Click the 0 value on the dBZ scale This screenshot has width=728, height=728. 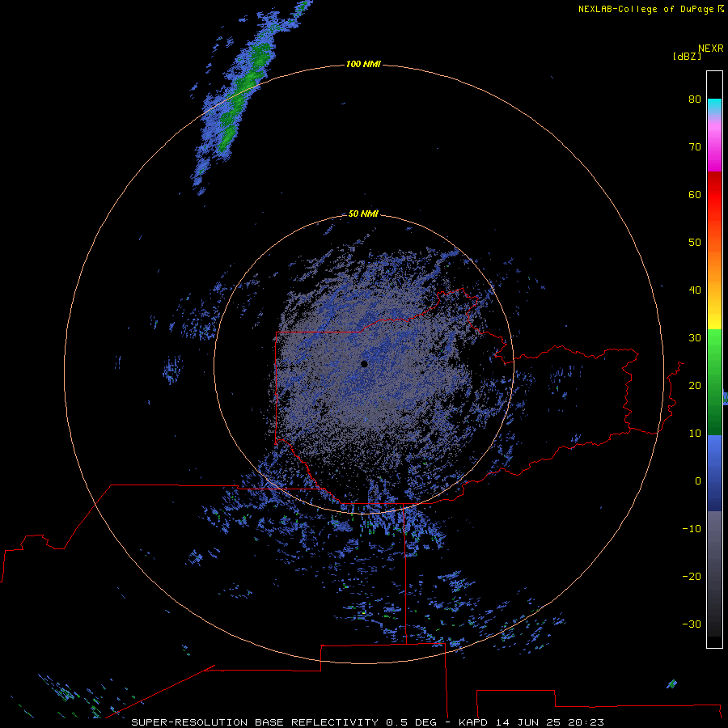[698, 481]
